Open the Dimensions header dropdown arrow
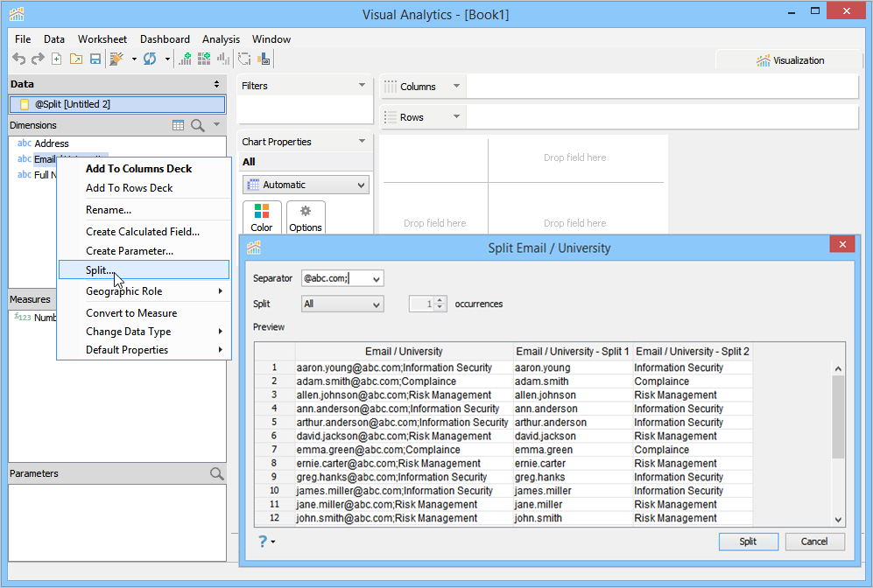The width and height of the screenshot is (873, 588). [x=216, y=124]
